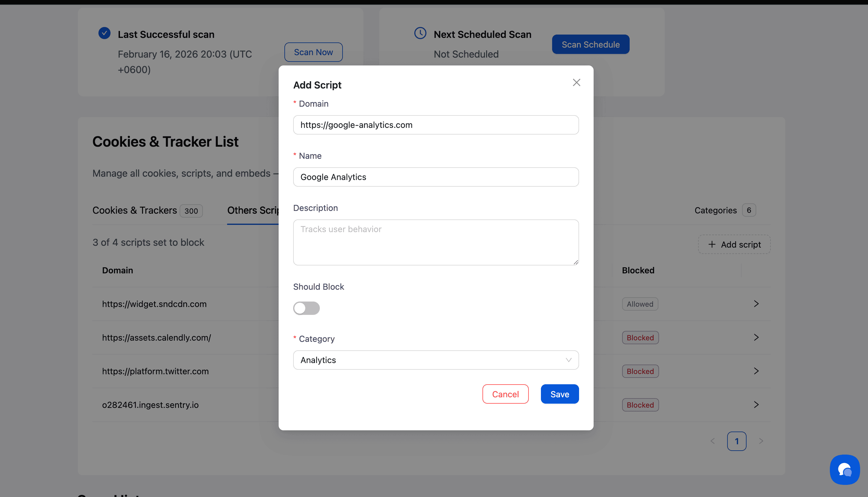
Task: Close the Add Script dialog with X
Action: [576, 83]
